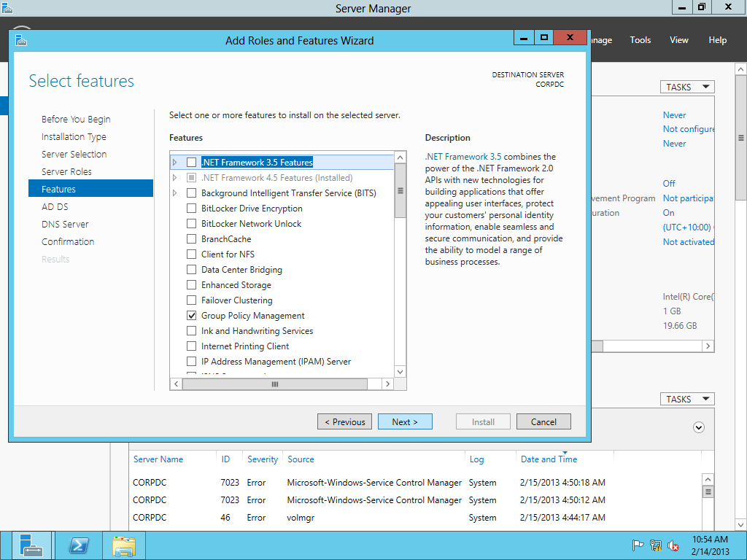
Task: Click the muted volume tray icon
Action: 673,545
